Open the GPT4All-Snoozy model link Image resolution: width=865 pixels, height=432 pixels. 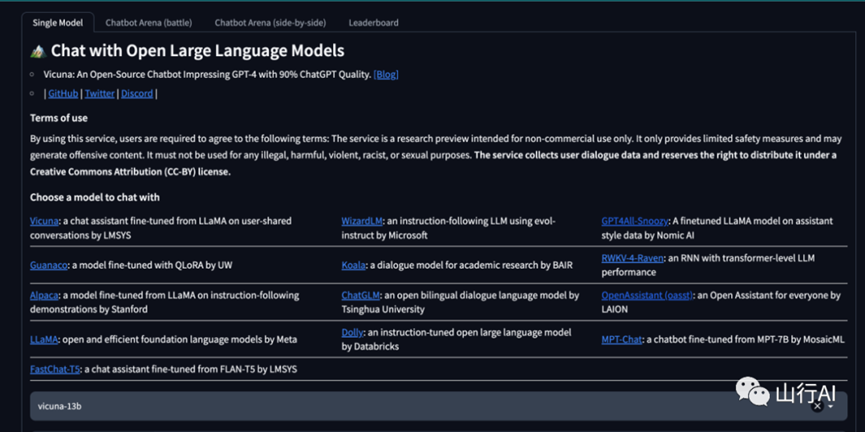pos(635,220)
